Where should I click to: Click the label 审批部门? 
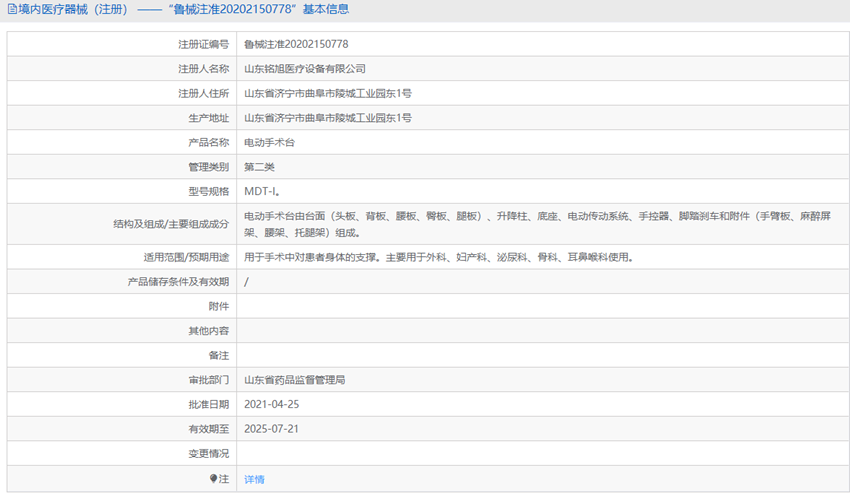[x=209, y=380]
